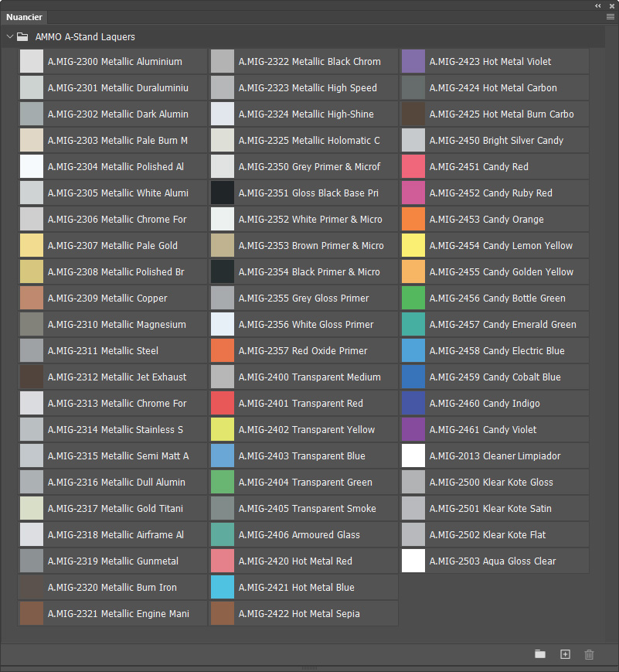Pick the A.MIG-2461 Candy Violet swatch

(413, 429)
